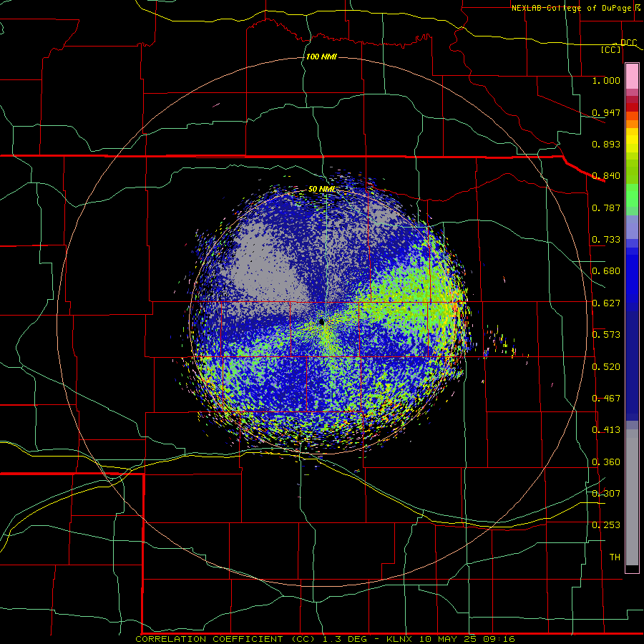This screenshot has width=644, height=644.
Task: Select the 0.253 scale value
Action: (x=606, y=525)
